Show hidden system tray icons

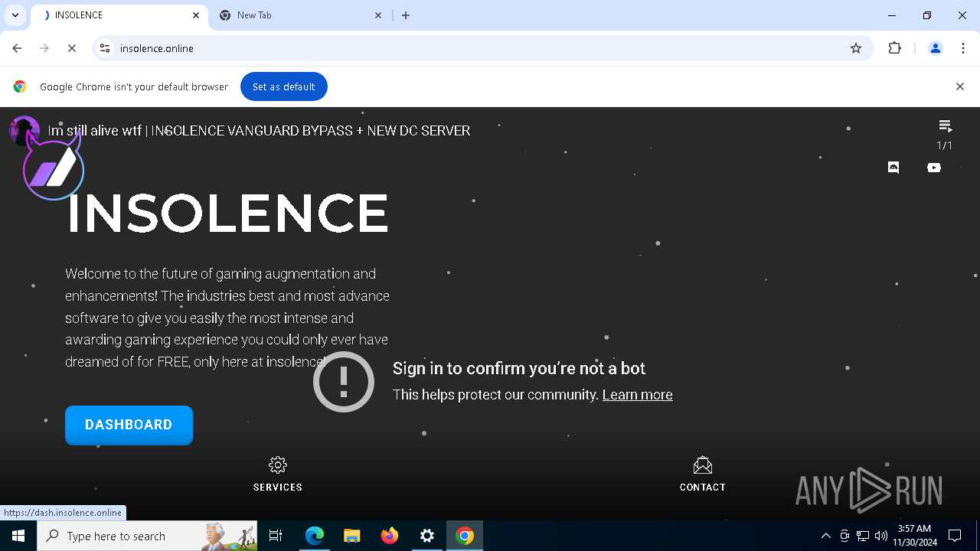coord(825,536)
